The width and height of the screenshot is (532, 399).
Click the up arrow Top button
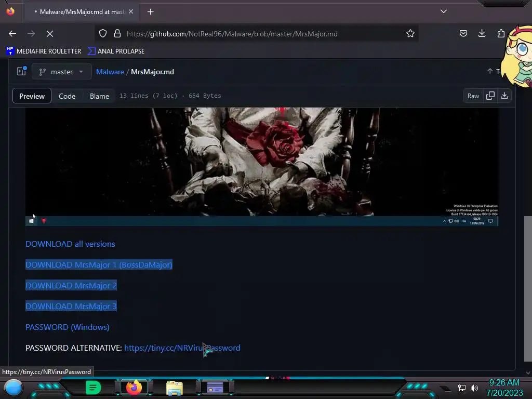[x=494, y=71]
